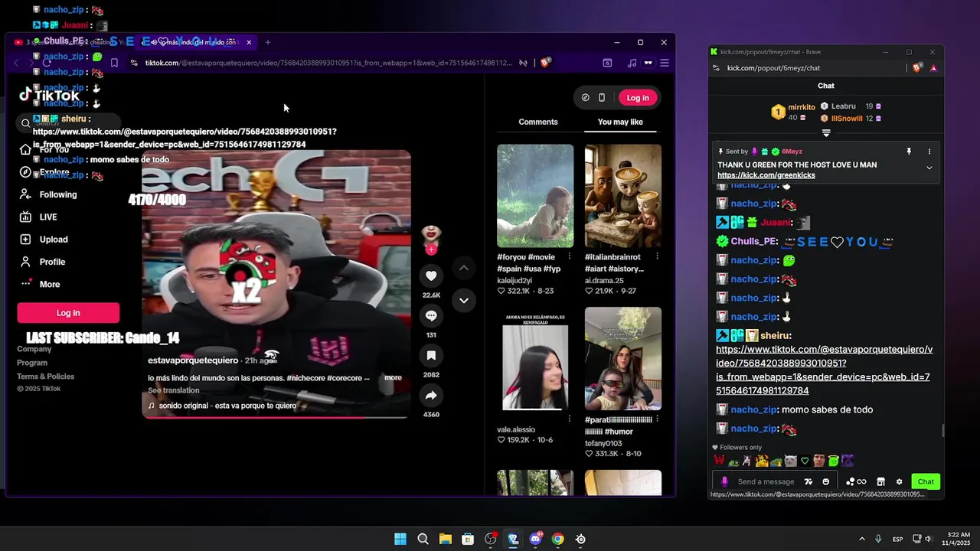Select the green heart emote

[805, 461]
